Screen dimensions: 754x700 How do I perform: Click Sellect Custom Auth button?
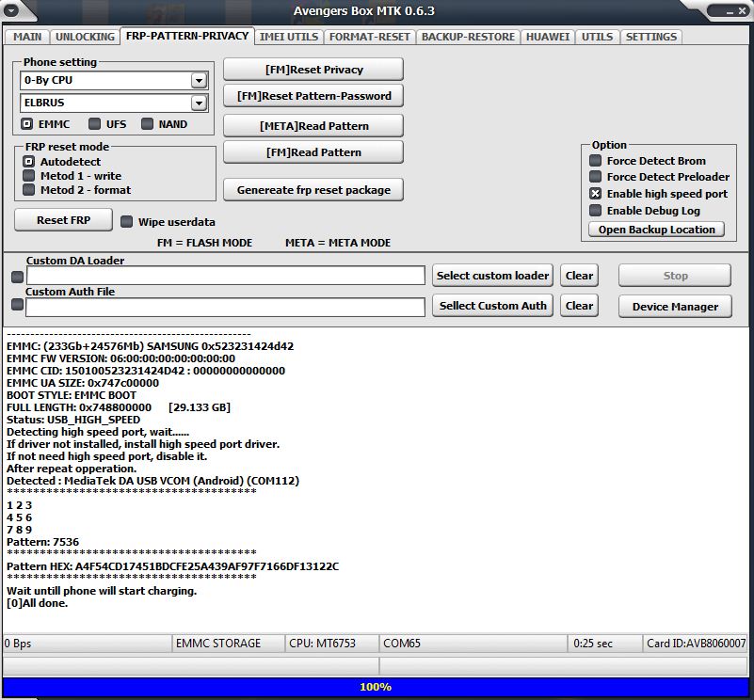pos(492,306)
